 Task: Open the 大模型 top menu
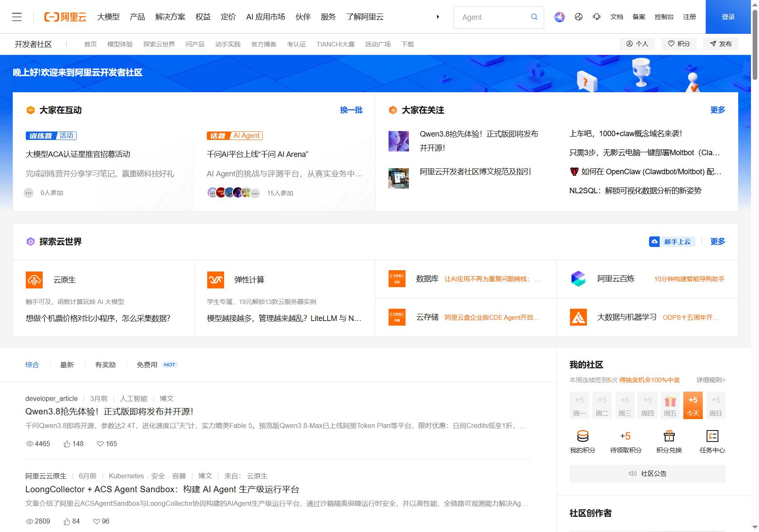[108, 17]
